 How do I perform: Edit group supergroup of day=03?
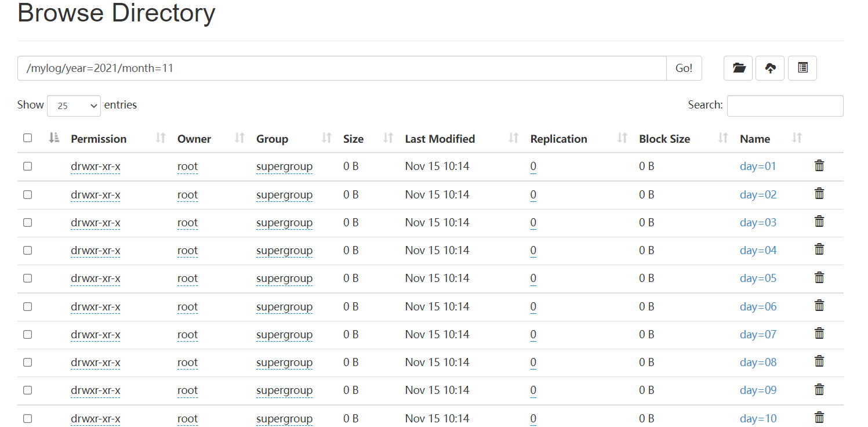[x=284, y=222]
